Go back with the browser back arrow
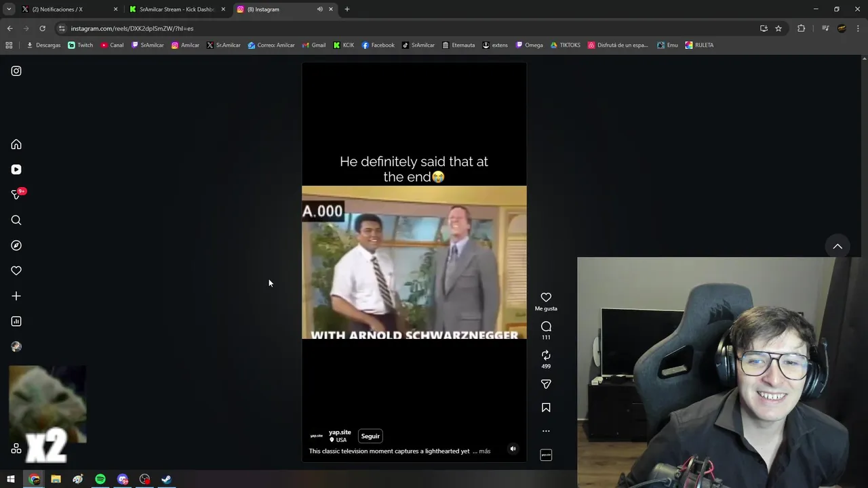 (x=9, y=28)
